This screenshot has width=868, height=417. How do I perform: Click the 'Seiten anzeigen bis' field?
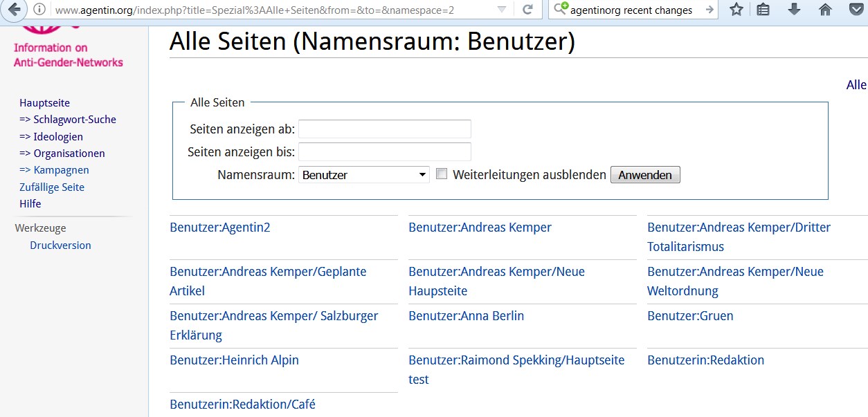point(384,152)
